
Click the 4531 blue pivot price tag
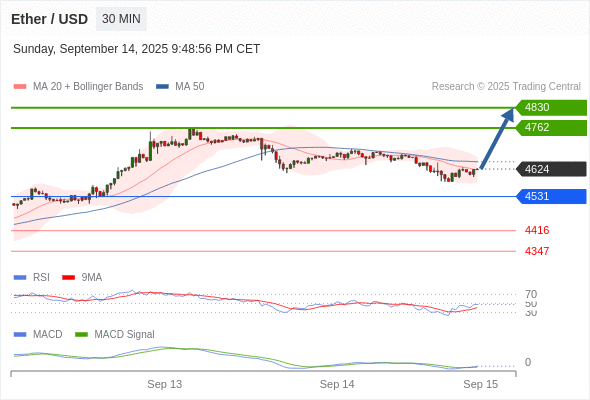click(551, 196)
